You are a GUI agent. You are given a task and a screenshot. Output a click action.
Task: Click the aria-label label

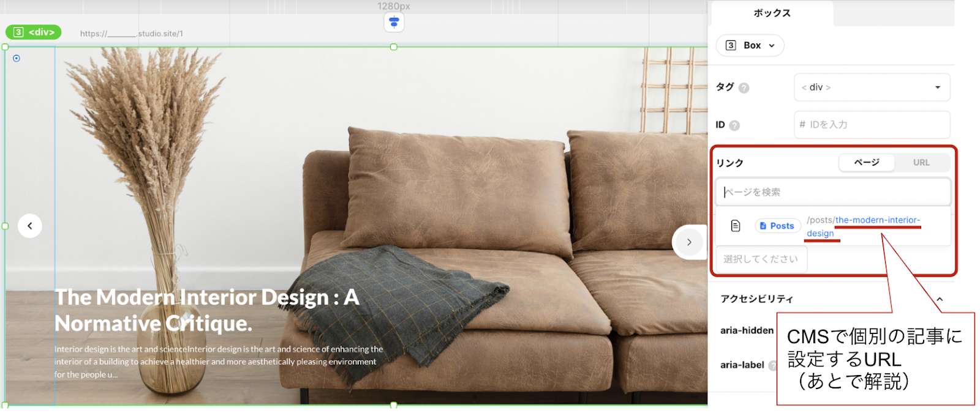742,365
